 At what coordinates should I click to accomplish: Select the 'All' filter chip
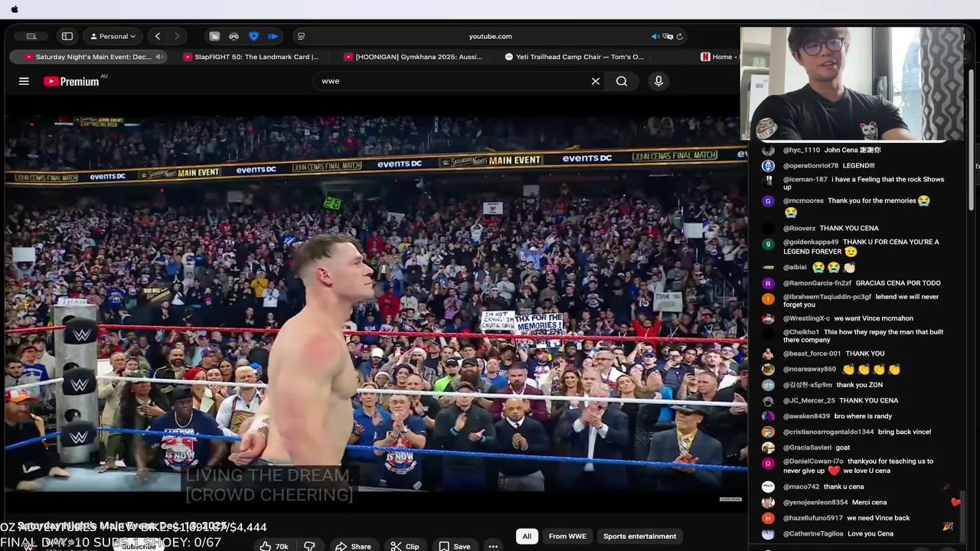pos(527,536)
